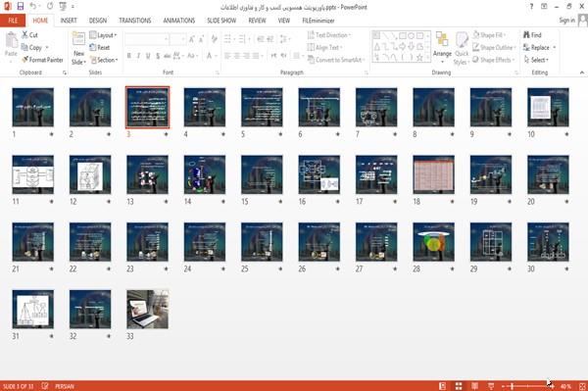Click Text Direction icon
Image resolution: width=588 pixels, height=391 pixels.
pos(311,35)
